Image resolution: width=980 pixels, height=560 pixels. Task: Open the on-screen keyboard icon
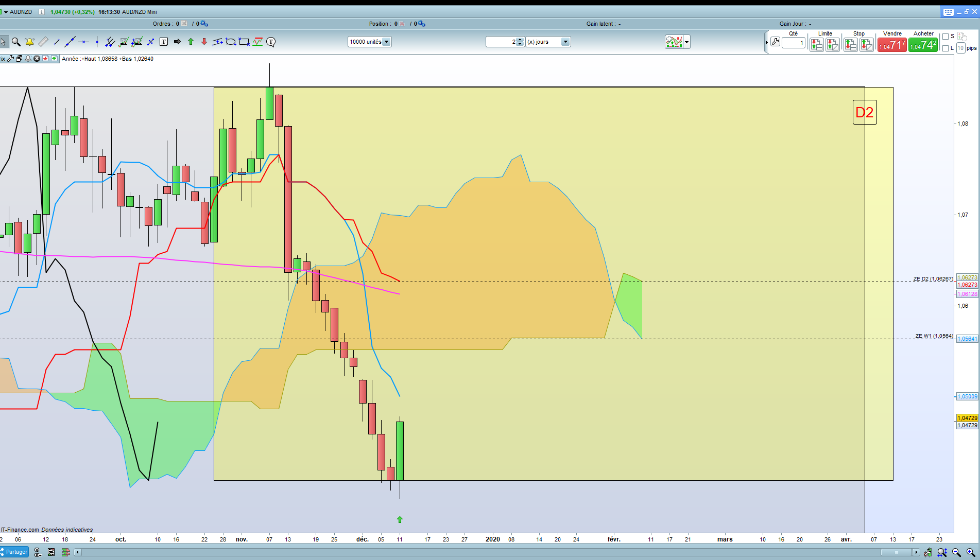click(x=949, y=12)
